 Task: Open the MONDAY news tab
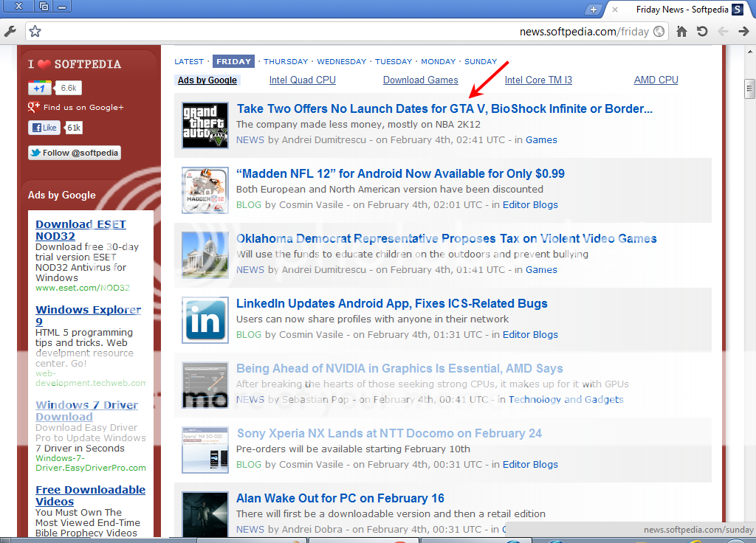[x=439, y=62]
